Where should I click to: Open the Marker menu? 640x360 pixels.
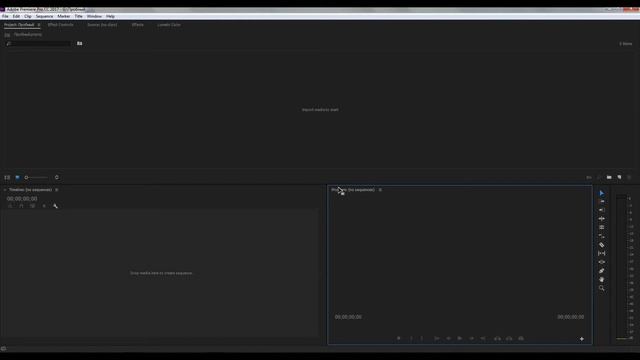(x=64, y=16)
